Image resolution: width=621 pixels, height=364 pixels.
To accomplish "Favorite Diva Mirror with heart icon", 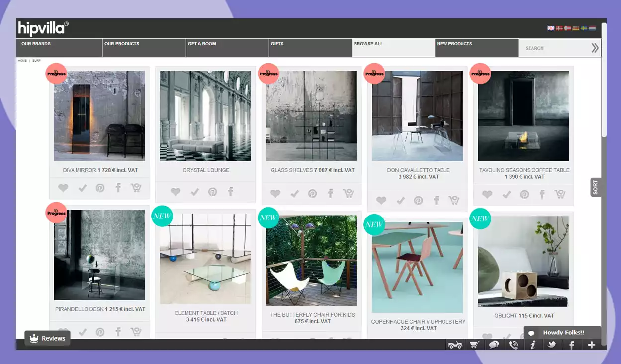I will pyautogui.click(x=63, y=188).
